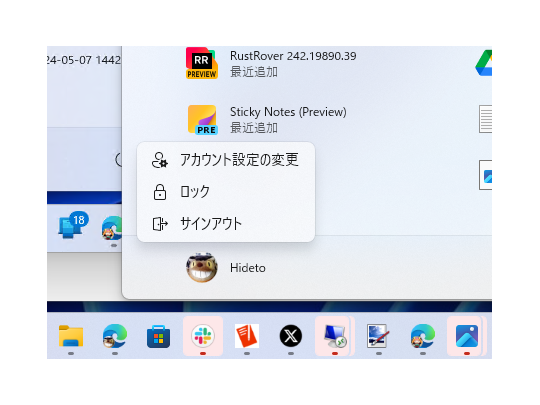Click Sticky Notes (Preview) label text
The height and width of the screenshot is (405, 540).
point(288,112)
